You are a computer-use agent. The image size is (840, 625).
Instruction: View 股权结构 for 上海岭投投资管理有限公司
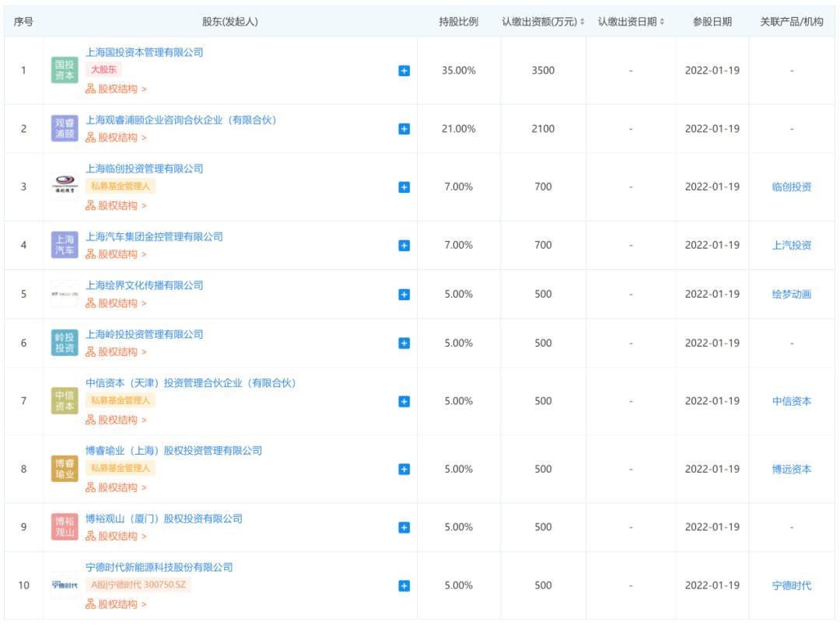pos(116,352)
